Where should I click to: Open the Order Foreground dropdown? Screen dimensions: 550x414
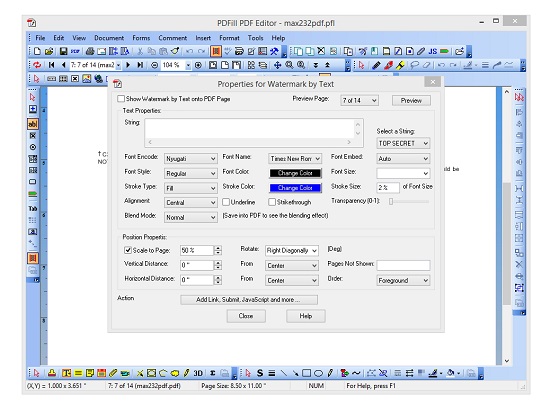(403, 280)
